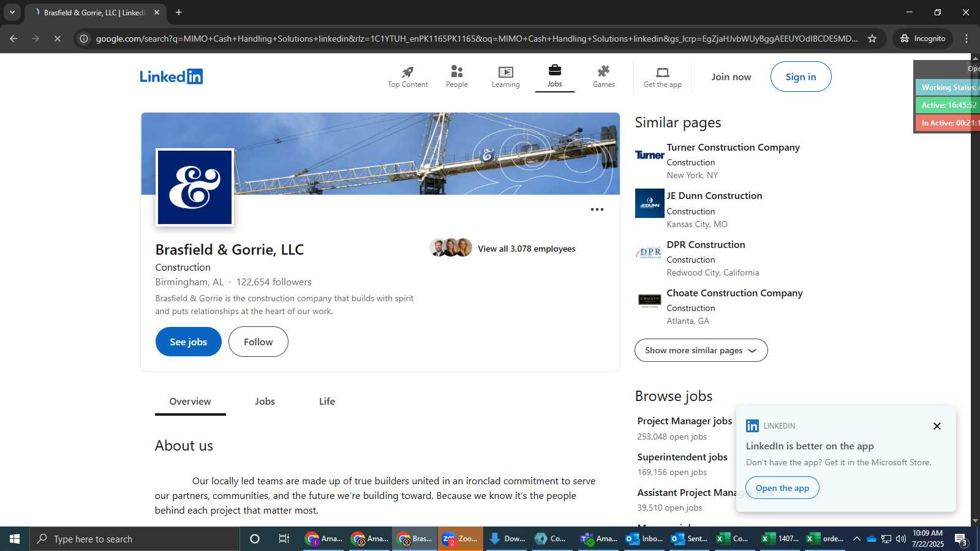This screenshot has height=551, width=980.
Task: Open Cortana circle icon in taskbar
Action: pos(255,539)
